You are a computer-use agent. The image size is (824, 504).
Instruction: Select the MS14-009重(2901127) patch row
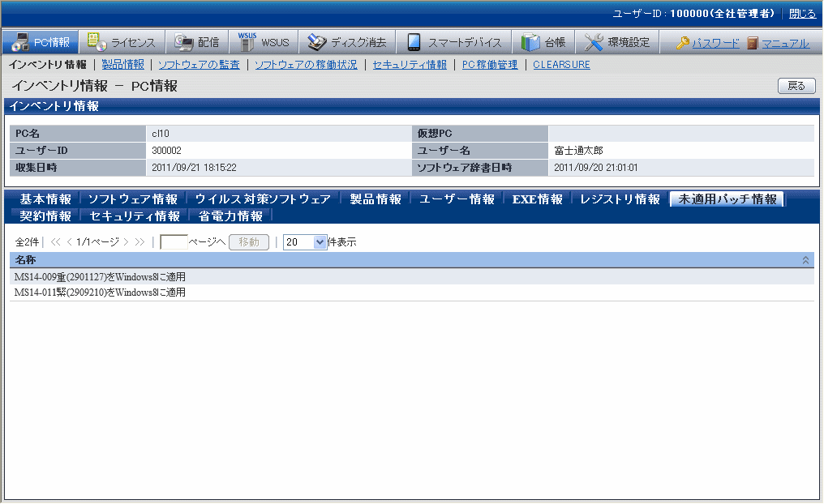coord(412,276)
